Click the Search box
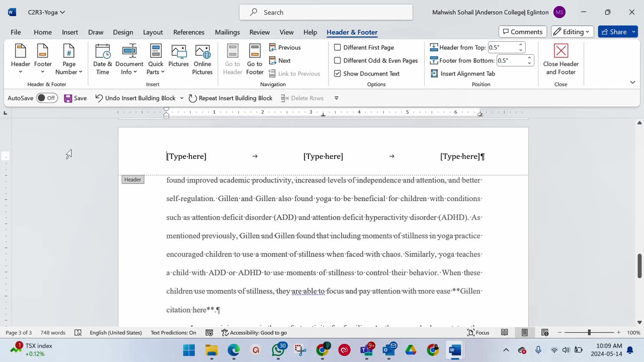Viewport: 644px width, 362px height. [326, 12]
